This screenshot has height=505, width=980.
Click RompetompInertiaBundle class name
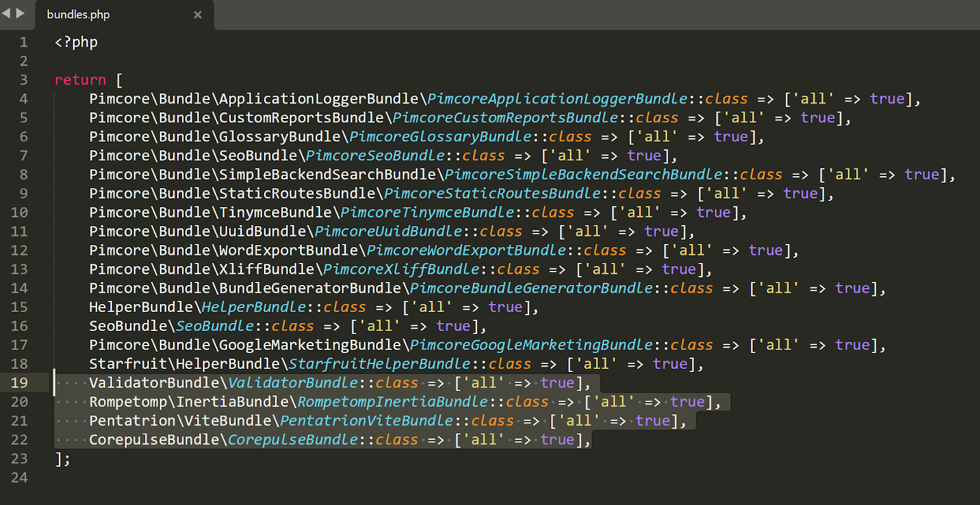[393, 403]
